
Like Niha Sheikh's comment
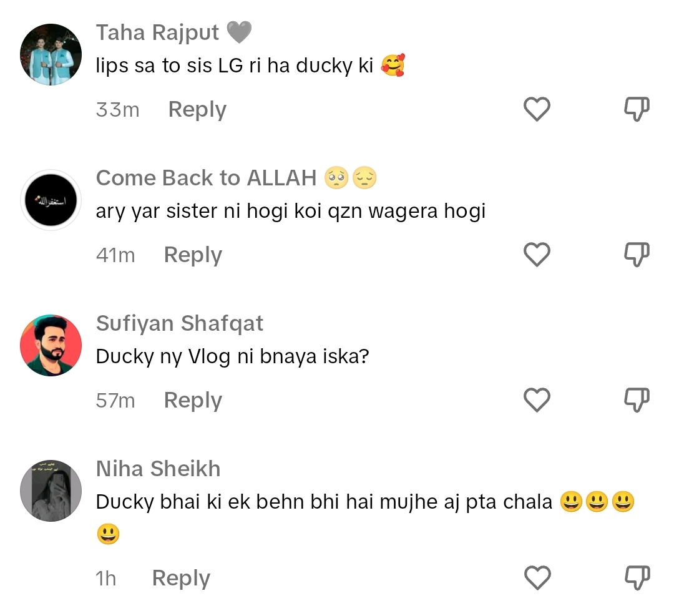coord(536,577)
